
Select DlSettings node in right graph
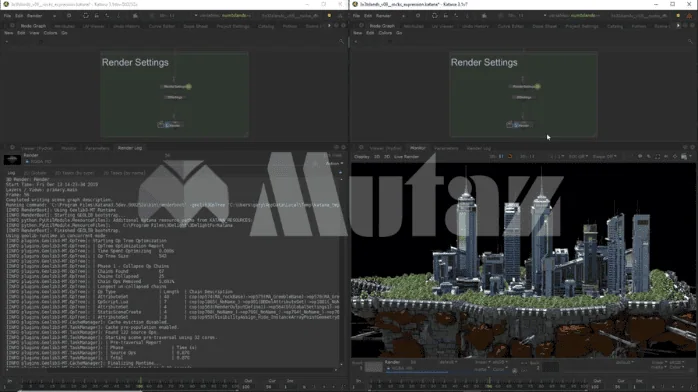pos(523,97)
